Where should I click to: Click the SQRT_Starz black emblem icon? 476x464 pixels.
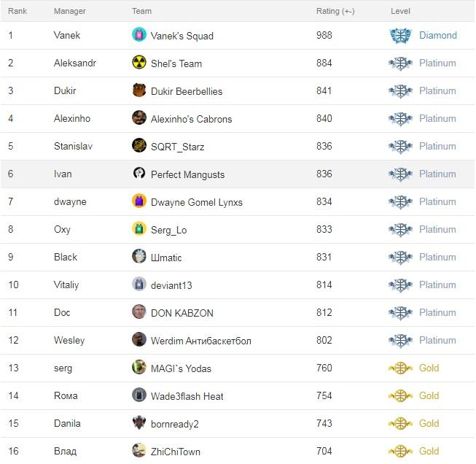pos(139,145)
